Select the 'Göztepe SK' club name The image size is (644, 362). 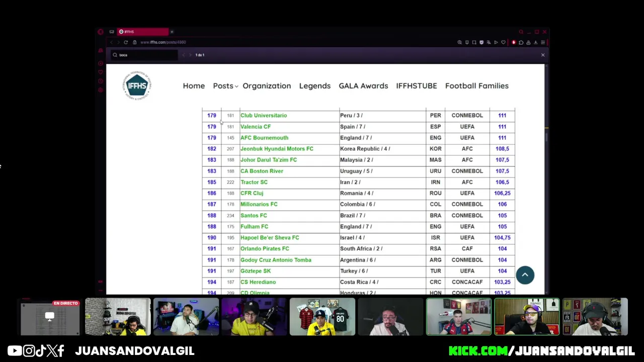(x=256, y=271)
